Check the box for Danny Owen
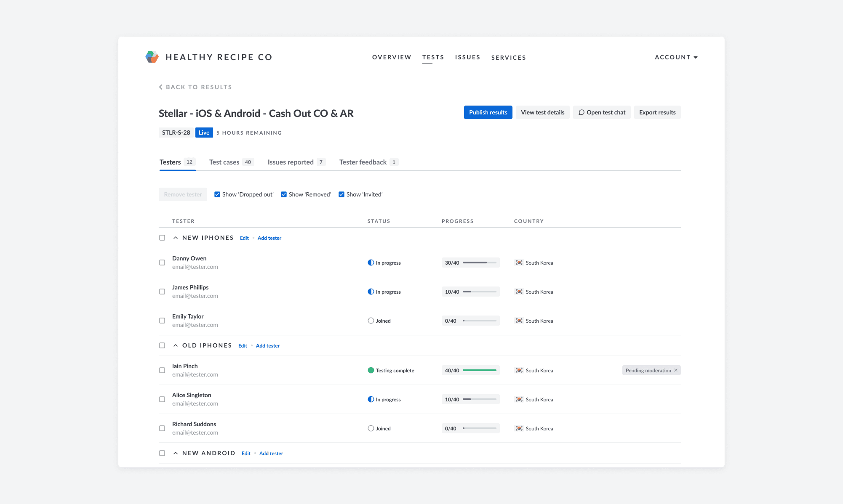 162,263
